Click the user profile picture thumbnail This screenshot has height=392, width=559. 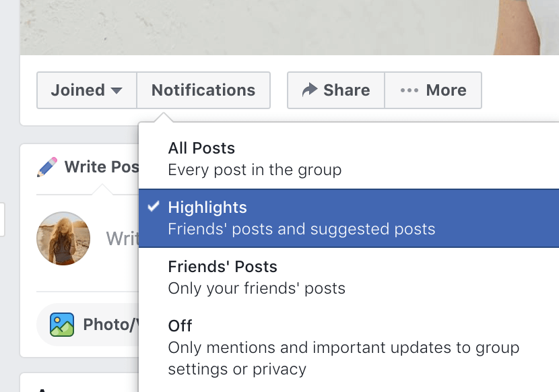coord(63,238)
